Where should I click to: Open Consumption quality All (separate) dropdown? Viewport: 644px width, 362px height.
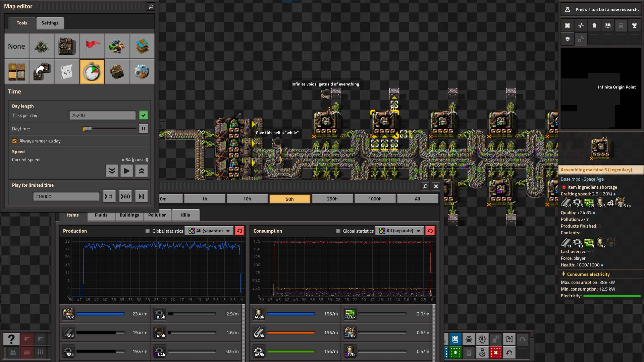pyautogui.click(x=399, y=231)
